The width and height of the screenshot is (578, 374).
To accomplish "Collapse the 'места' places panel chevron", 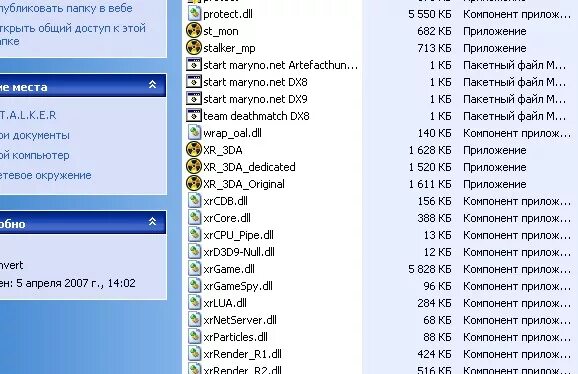I will 152,85.
